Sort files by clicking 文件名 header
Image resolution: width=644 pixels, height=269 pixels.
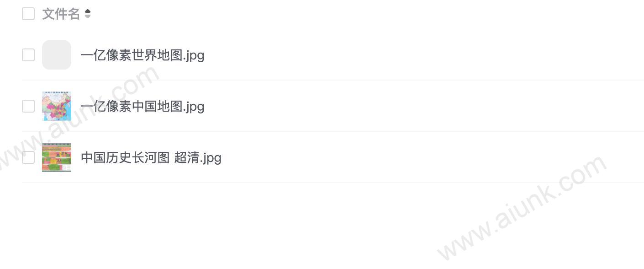pos(61,14)
